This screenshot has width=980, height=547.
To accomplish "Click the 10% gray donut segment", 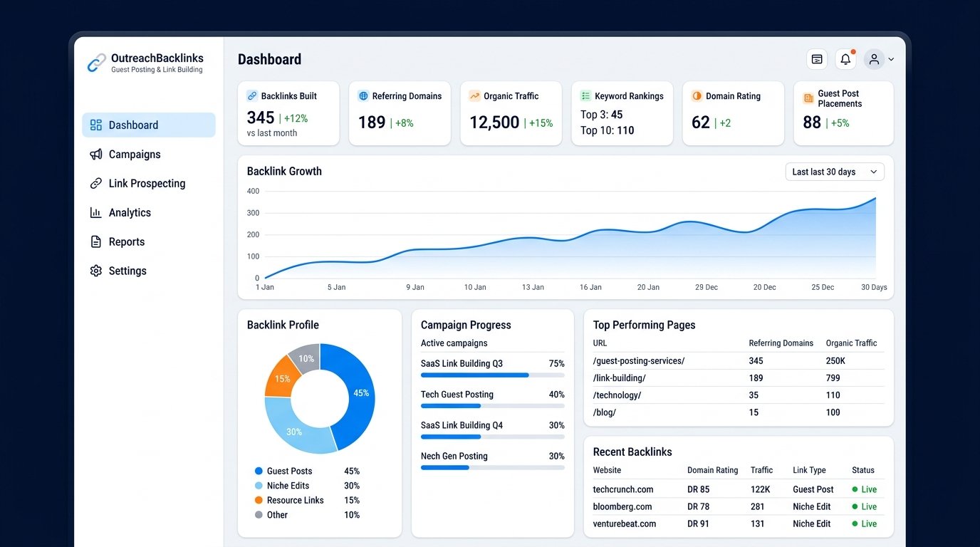I will click(x=306, y=358).
